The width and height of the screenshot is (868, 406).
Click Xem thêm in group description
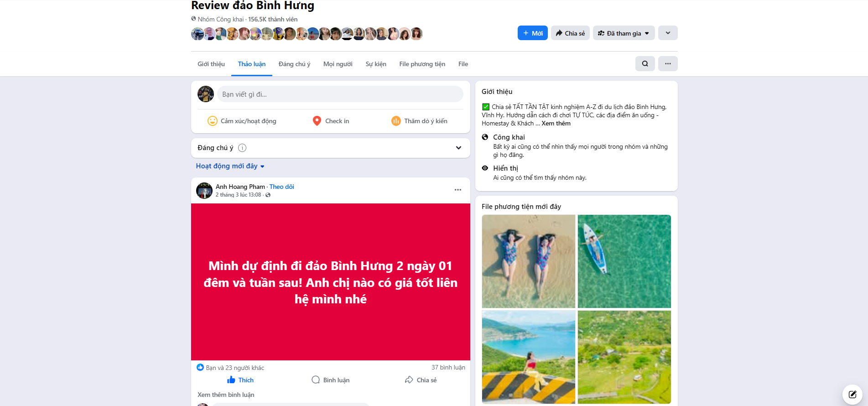pos(556,124)
